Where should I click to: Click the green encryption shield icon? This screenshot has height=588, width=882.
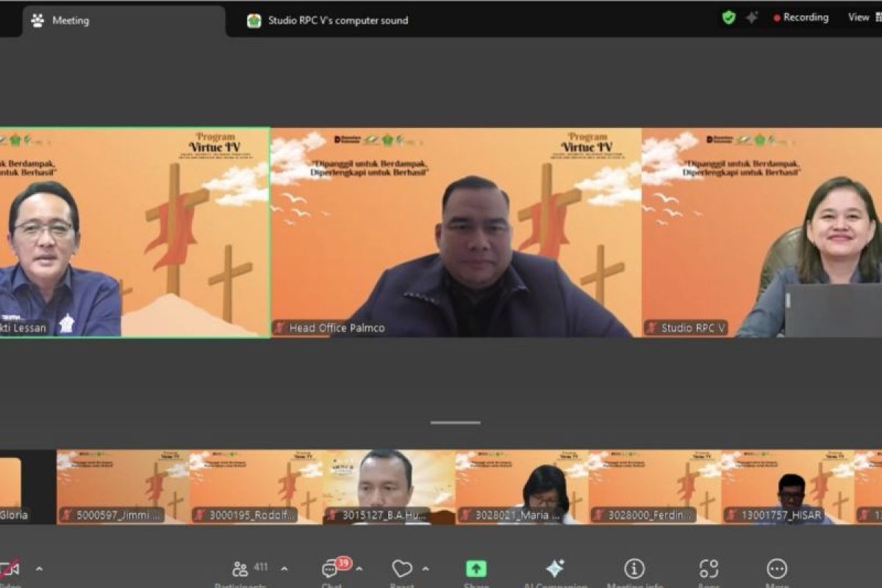click(728, 18)
